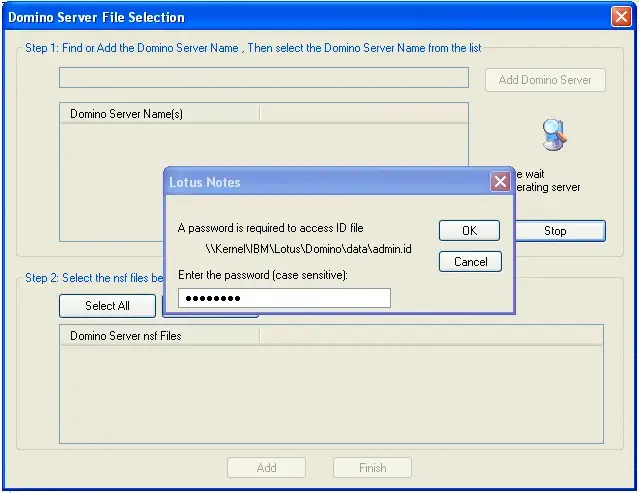639x493 pixels.
Task: Click the Finish button
Action: point(372,468)
